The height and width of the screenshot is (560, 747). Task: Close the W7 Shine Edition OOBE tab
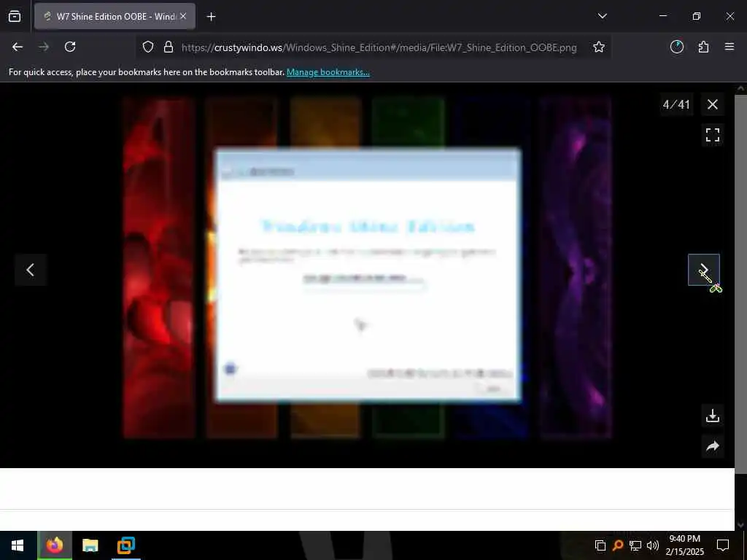(183, 16)
